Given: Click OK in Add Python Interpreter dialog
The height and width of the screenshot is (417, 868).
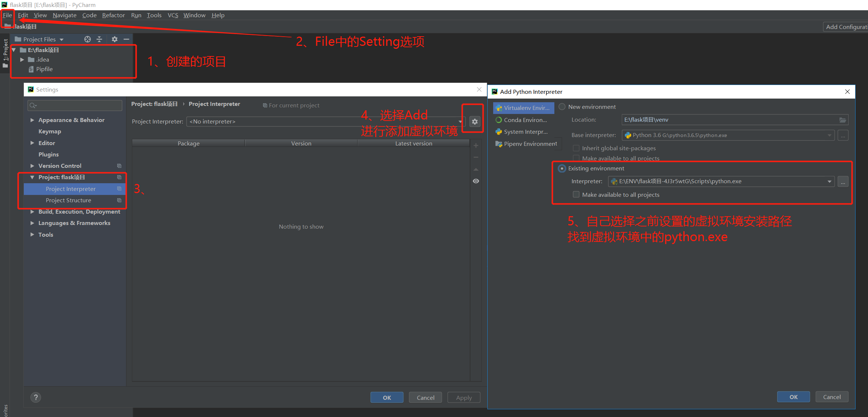Looking at the screenshot, I should coord(793,397).
